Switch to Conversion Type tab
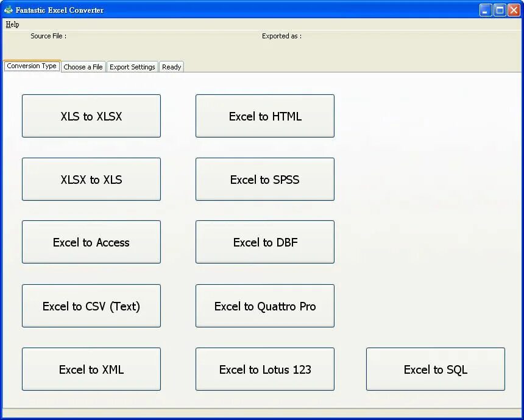 [x=32, y=66]
